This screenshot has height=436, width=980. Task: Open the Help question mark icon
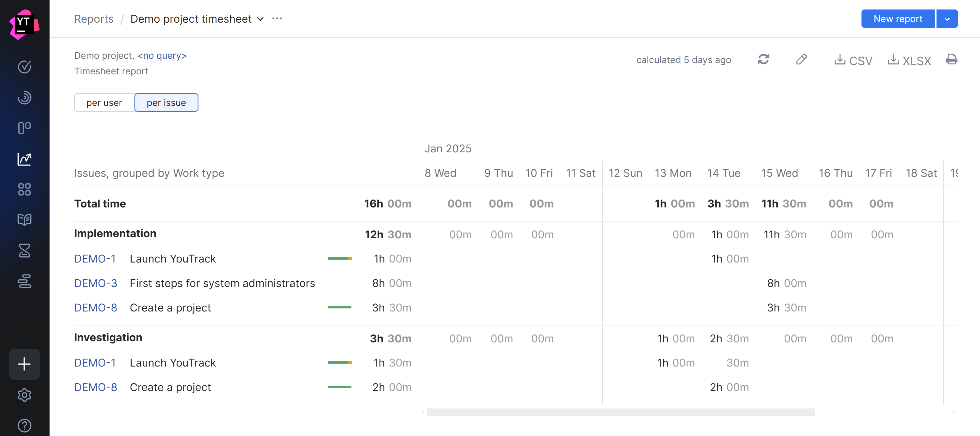click(x=24, y=425)
